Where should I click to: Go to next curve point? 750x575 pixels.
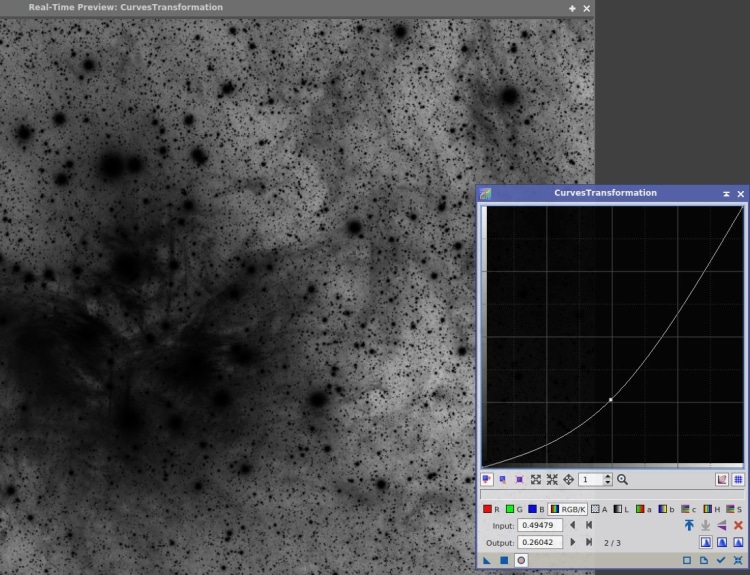(573, 542)
